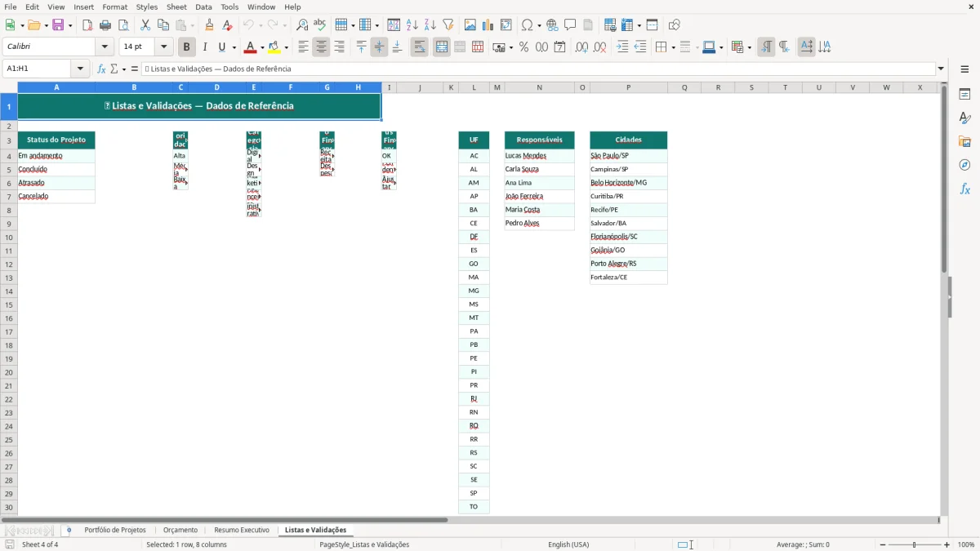
Task: Switch to the Orçamento sheet tab
Action: (180, 530)
